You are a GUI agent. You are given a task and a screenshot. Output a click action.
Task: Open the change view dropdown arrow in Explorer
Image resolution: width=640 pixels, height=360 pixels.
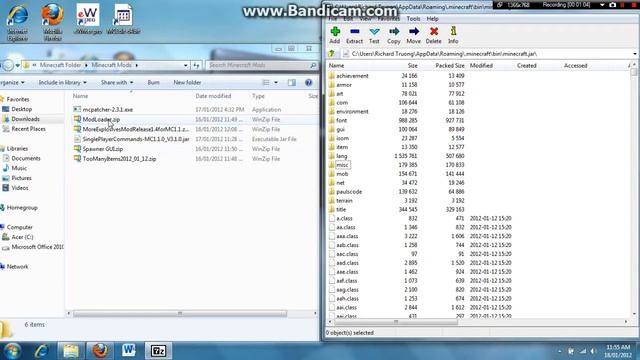[276, 83]
